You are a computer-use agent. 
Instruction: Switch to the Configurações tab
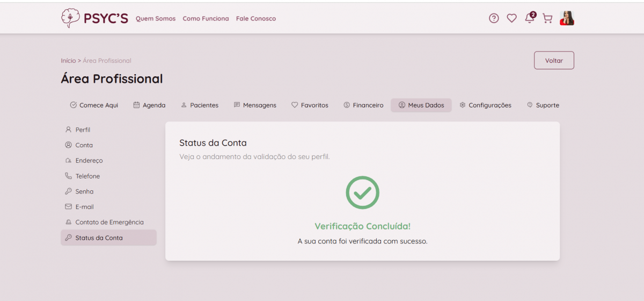click(x=485, y=105)
